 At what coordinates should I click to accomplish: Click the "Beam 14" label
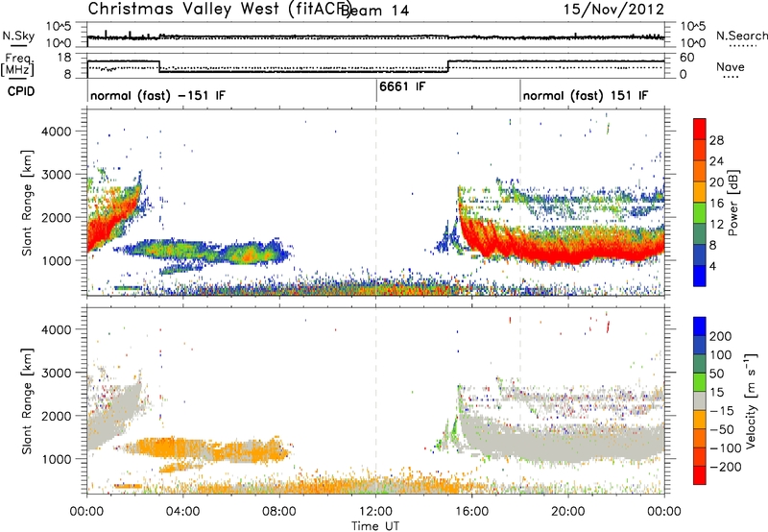coord(374,11)
